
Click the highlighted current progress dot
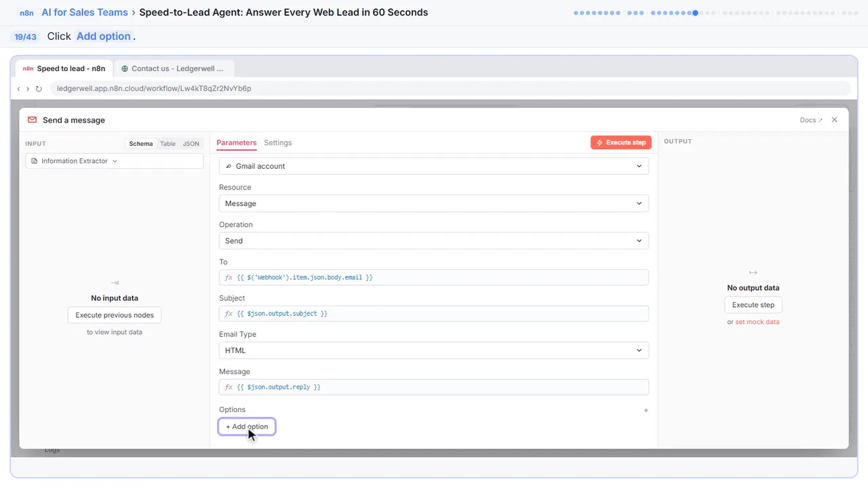(x=695, y=13)
